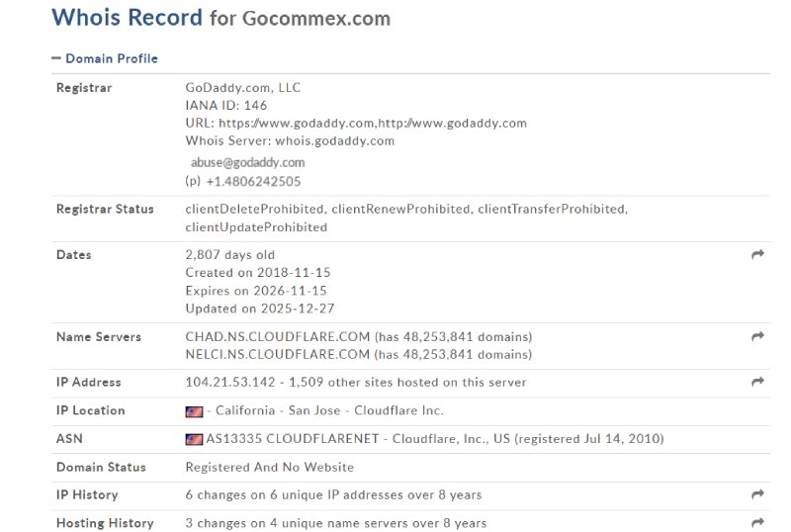The image size is (791, 532).
Task: Select Whois Server: whois.godaddy.com text
Action: tap(290, 140)
